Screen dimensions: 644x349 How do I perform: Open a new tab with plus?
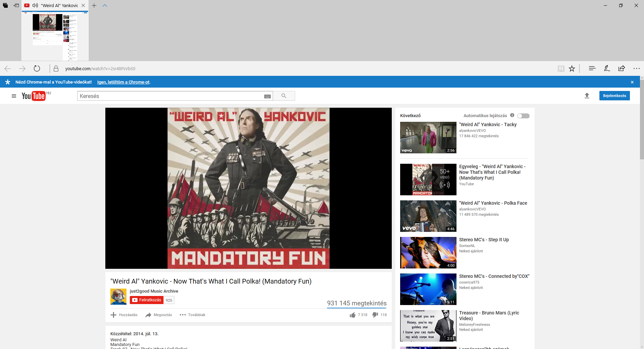click(94, 5)
